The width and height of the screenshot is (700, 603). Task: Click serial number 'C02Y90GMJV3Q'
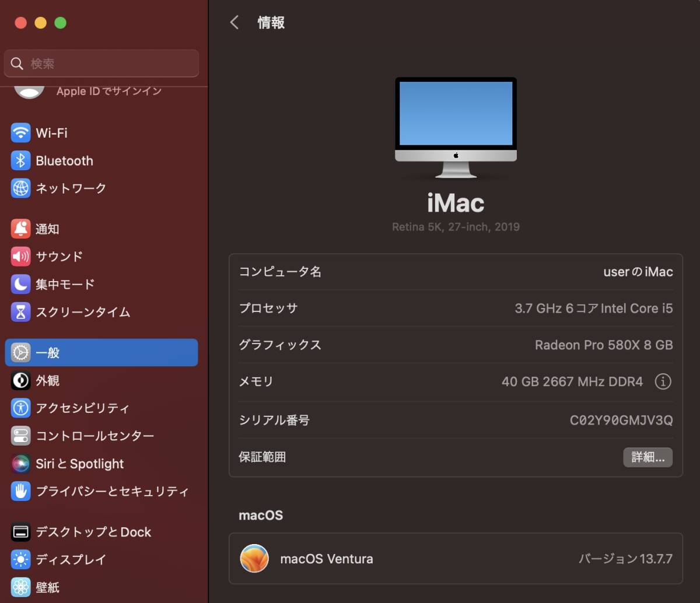coord(621,420)
